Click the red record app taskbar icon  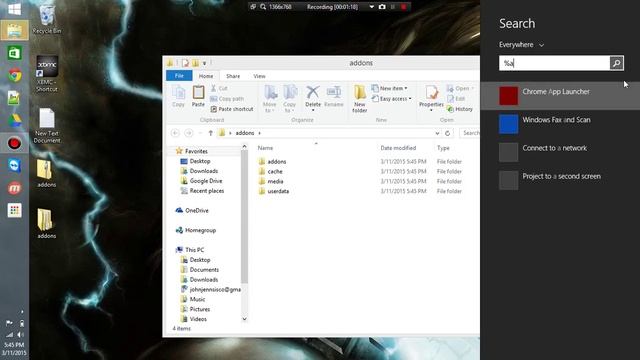[x=15, y=143]
